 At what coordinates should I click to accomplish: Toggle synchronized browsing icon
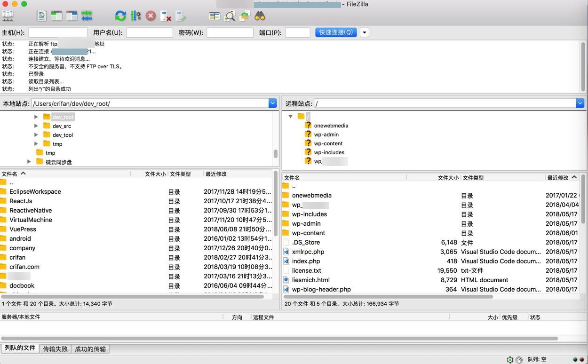[245, 16]
